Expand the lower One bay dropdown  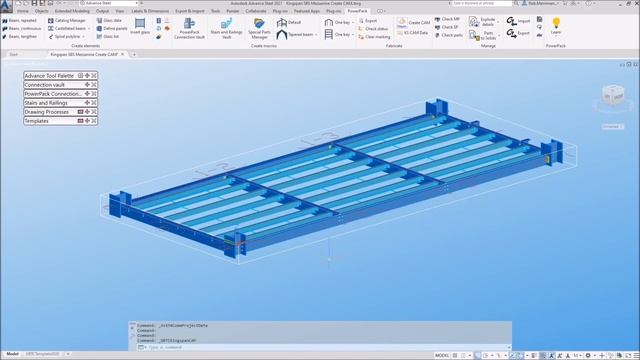(x=353, y=35)
